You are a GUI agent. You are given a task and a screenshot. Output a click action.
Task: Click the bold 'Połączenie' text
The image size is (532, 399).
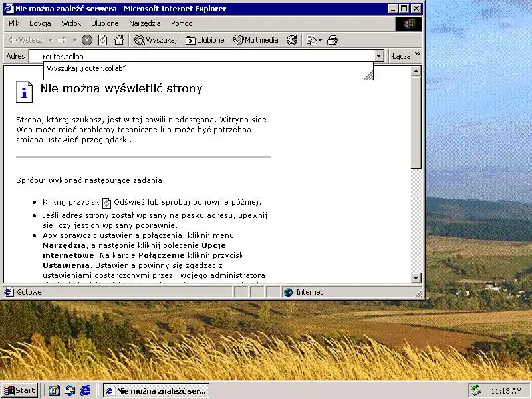(162, 255)
